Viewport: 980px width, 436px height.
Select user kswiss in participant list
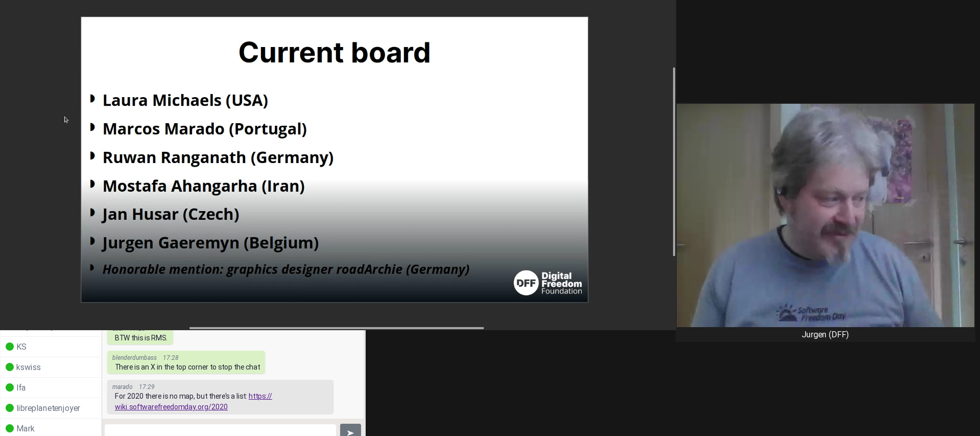(x=51, y=367)
